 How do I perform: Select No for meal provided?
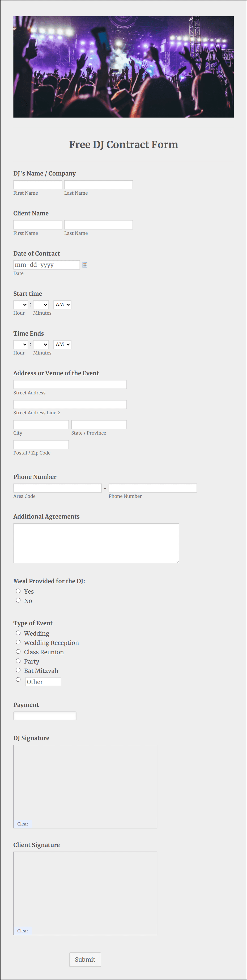[x=18, y=600]
